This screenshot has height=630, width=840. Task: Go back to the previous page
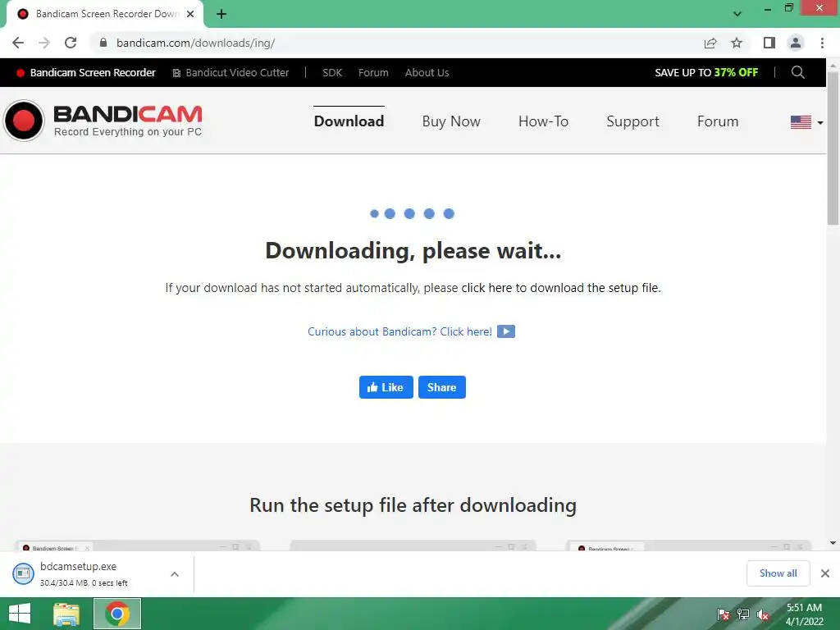click(18, 43)
